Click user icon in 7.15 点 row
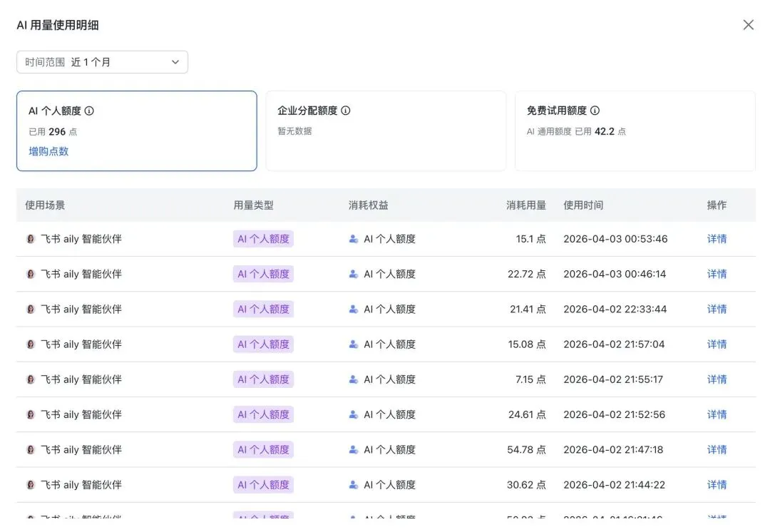Viewport: 770px width, 532px height. coord(354,379)
